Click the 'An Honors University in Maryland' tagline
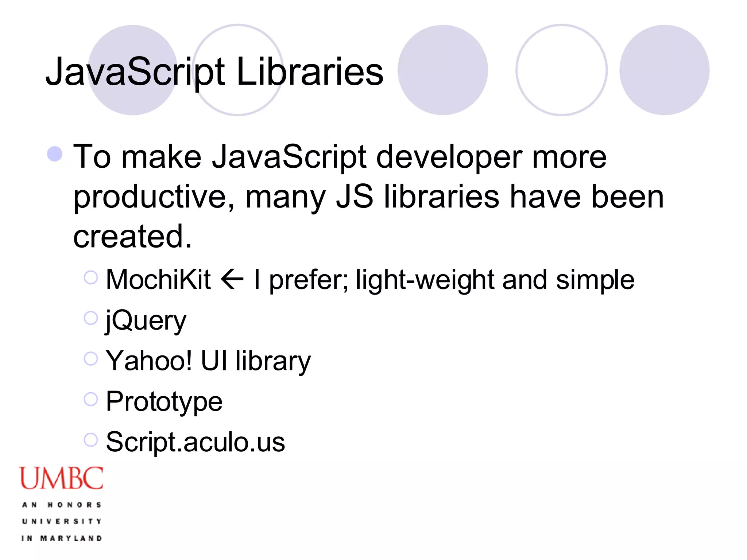747x560 pixels. pyautogui.click(x=62, y=521)
